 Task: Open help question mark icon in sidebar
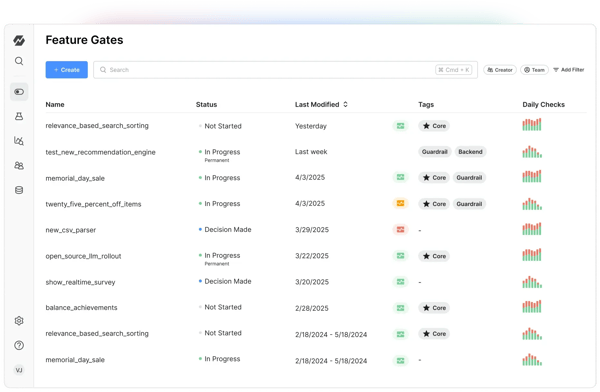[x=19, y=345]
